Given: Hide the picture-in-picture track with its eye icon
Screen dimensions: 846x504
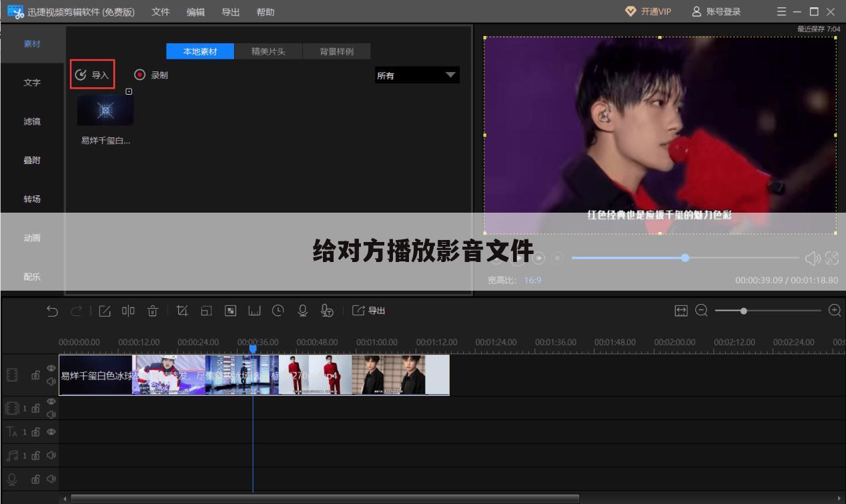Looking at the screenshot, I should pos(51,401).
